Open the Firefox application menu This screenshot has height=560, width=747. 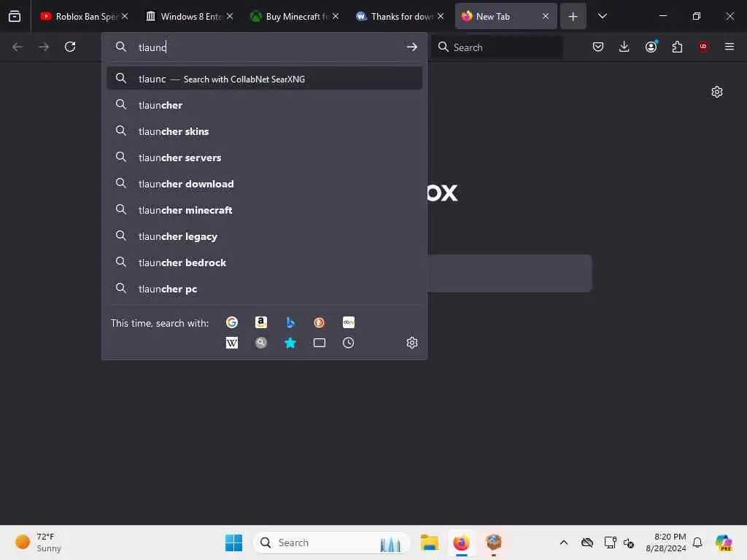[729, 47]
